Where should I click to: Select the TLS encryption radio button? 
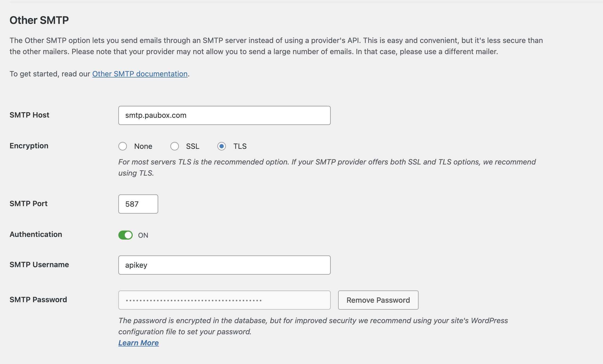click(x=222, y=146)
